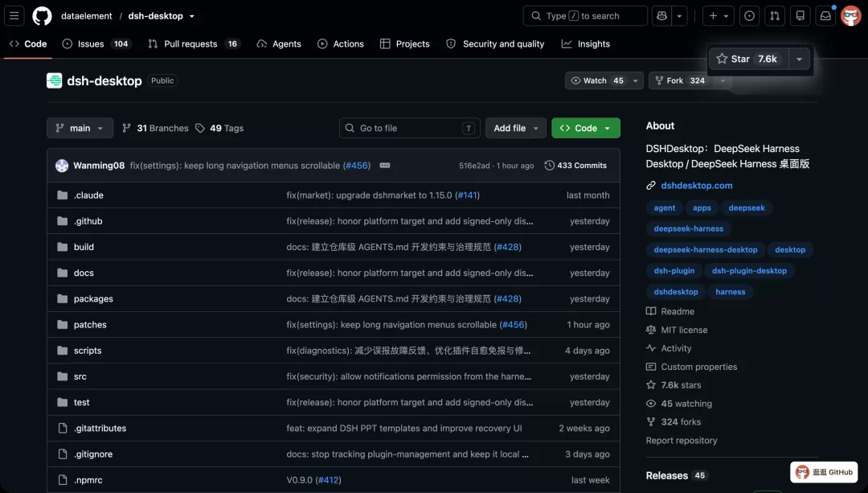The height and width of the screenshot is (493, 868).
Task: Open MIT license link
Action: coord(677,331)
